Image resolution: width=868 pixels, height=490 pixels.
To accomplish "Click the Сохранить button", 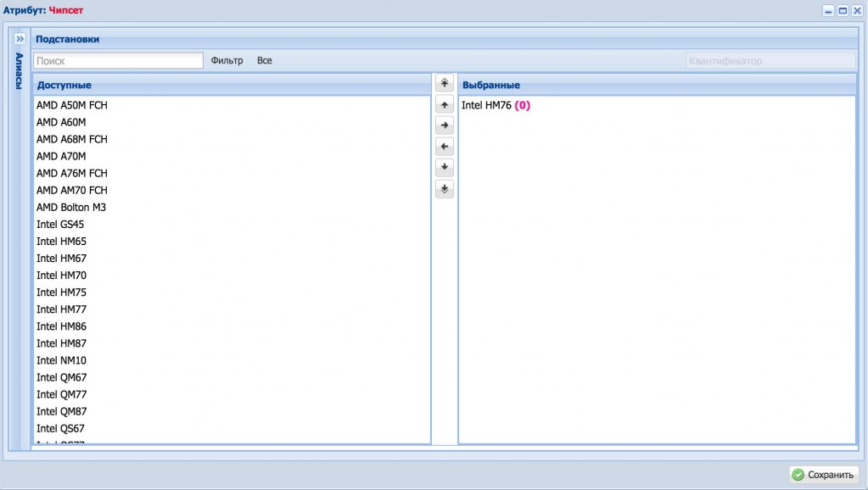I will pyautogui.click(x=824, y=475).
